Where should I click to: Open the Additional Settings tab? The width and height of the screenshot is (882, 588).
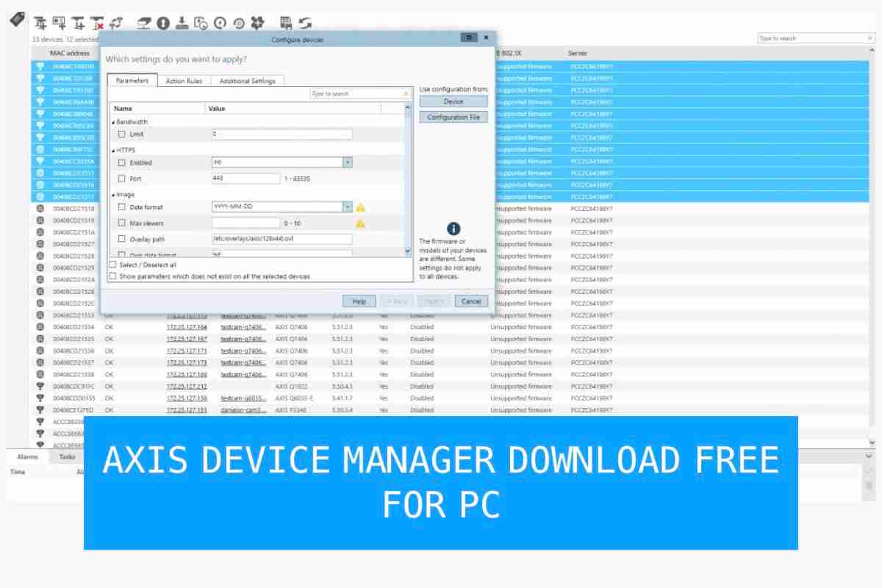(247, 81)
